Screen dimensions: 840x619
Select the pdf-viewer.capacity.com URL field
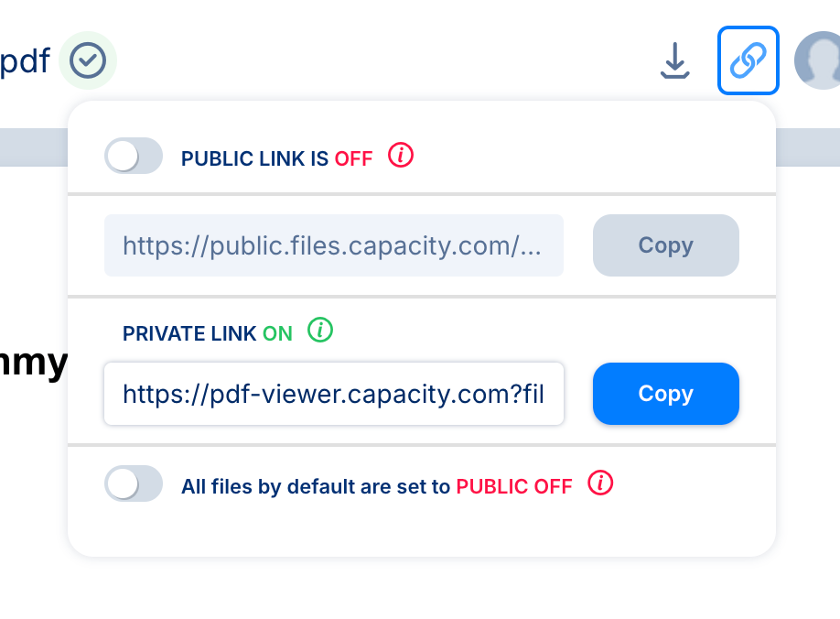pyautogui.click(x=333, y=394)
